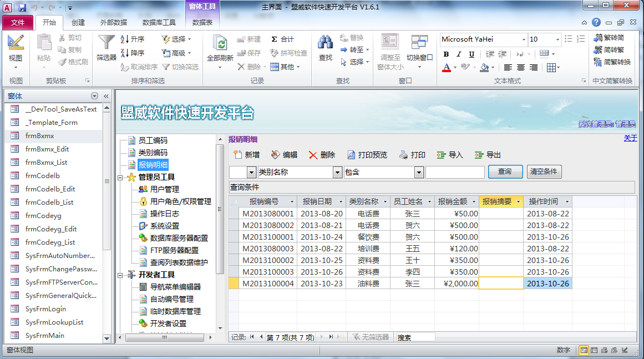The width and height of the screenshot is (644, 359).
Task: Sort ascending with 升序
Action: pyautogui.click(x=132, y=39)
